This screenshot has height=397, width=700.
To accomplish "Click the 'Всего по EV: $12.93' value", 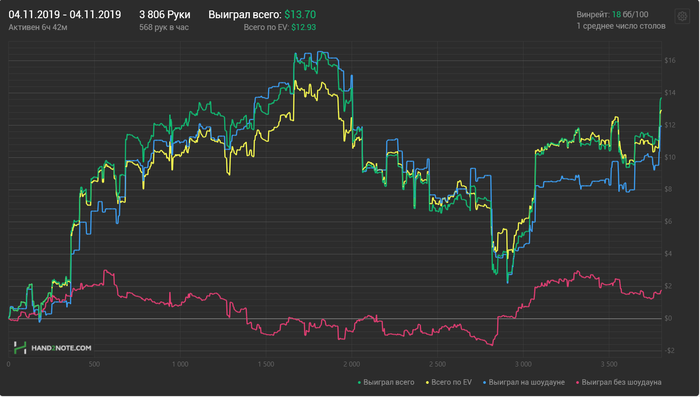I will click(280, 27).
